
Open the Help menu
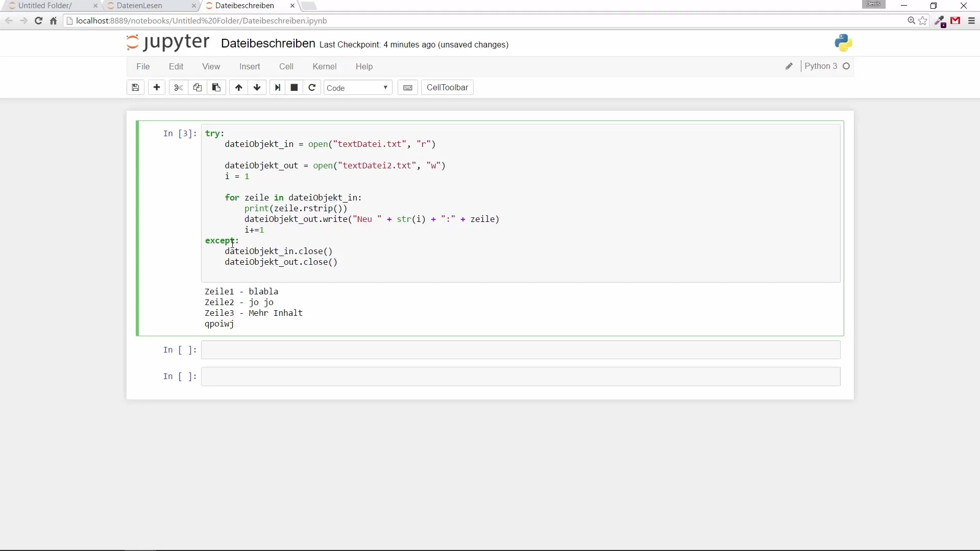coord(364,66)
